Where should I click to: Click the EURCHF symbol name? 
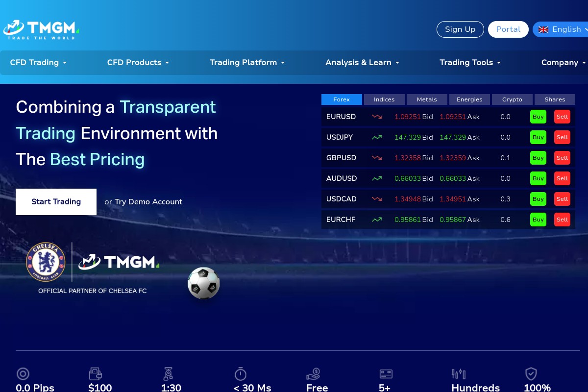(341, 220)
